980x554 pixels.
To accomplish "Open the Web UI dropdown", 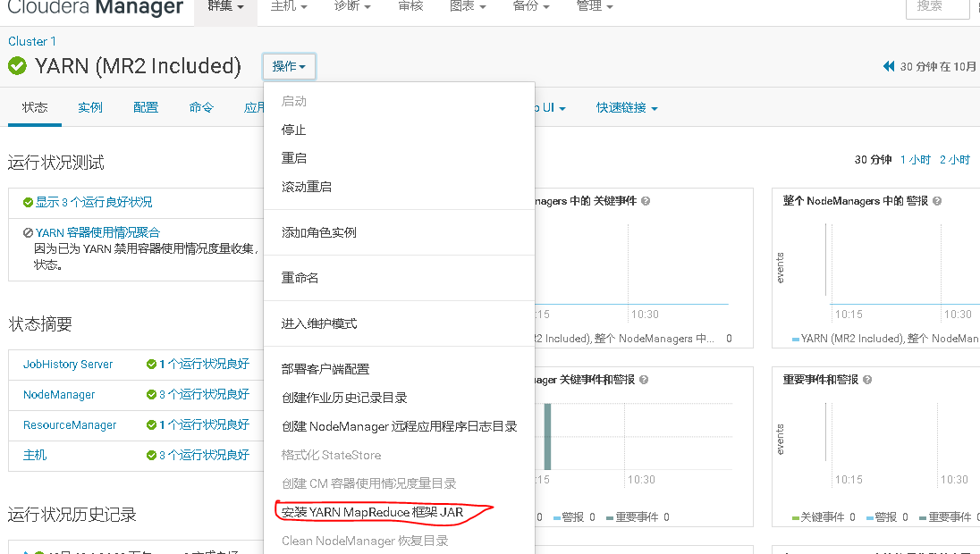I will click(x=547, y=106).
